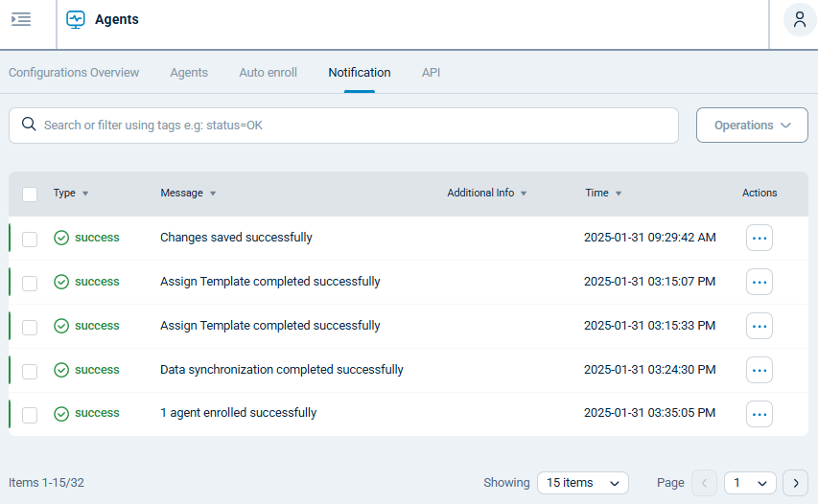The image size is (818, 504).
Task: Open the user profile icon
Action: pyautogui.click(x=800, y=20)
